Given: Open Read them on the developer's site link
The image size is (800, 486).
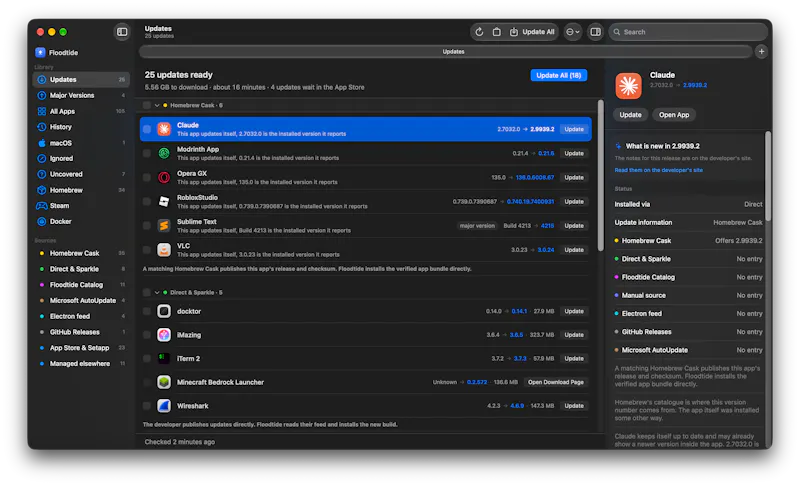Looking at the screenshot, I should 658,170.
